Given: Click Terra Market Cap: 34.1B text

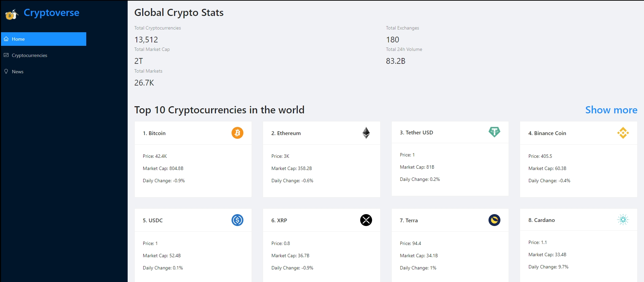Looking at the screenshot, I should pyautogui.click(x=419, y=256).
